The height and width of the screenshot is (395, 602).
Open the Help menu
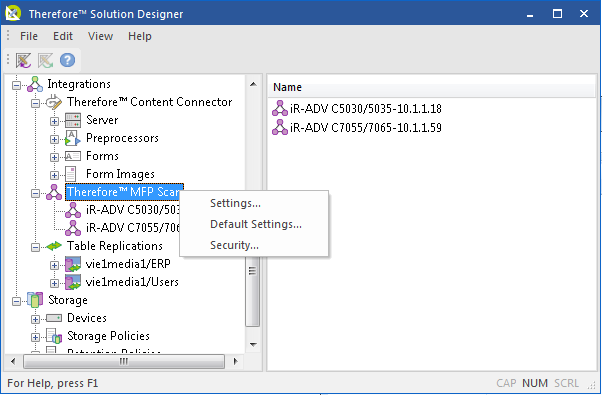pyautogui.click(x=140, y=36)
